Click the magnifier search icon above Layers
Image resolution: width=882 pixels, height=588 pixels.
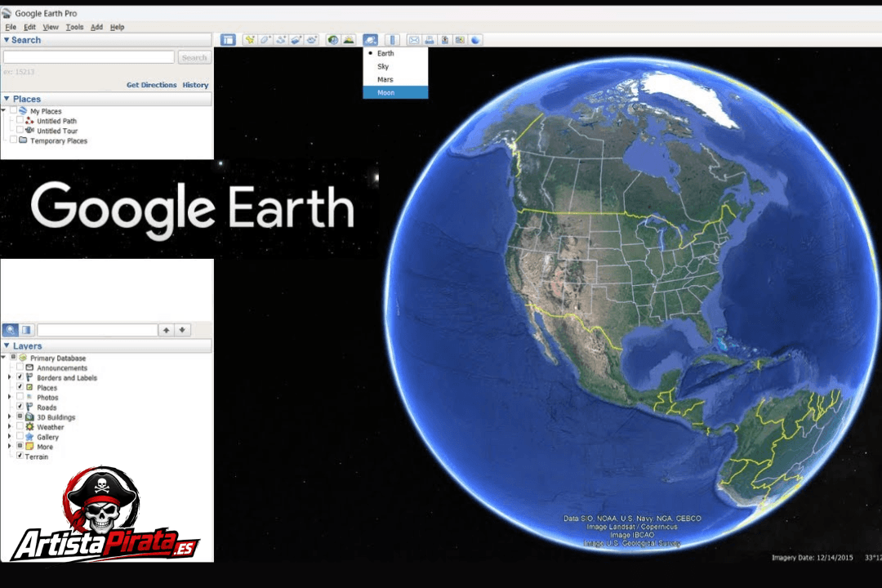click(11, 330)
